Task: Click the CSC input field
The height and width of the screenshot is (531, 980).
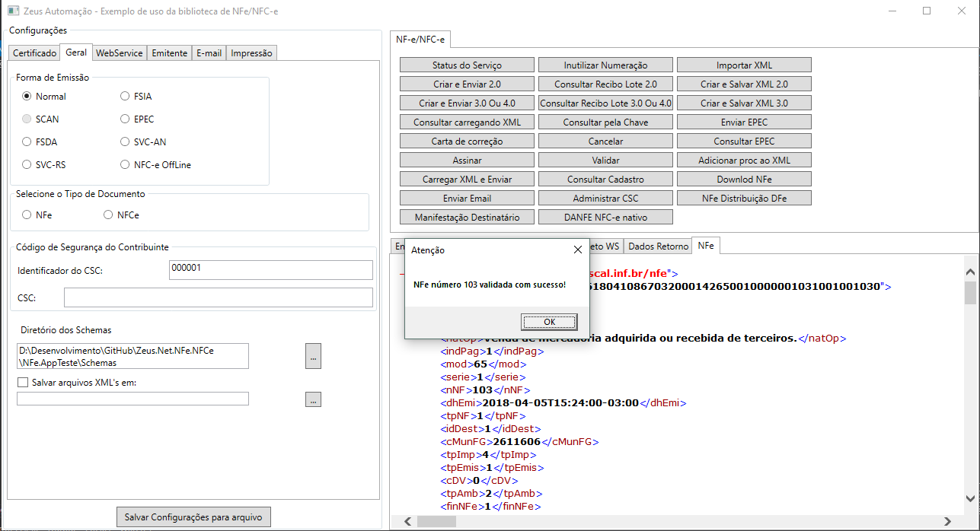Action: pyautogui.click(x=219, y=297)
